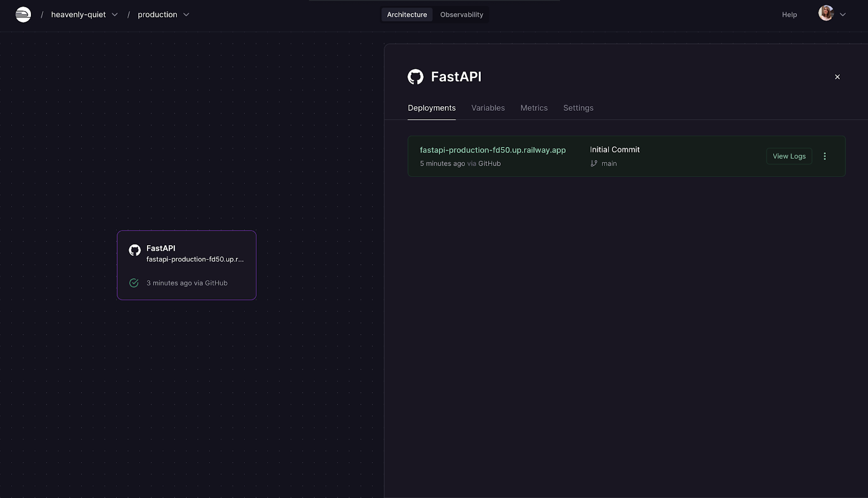
Task: Select the Settings tab
Action: (x=578, y=108)
